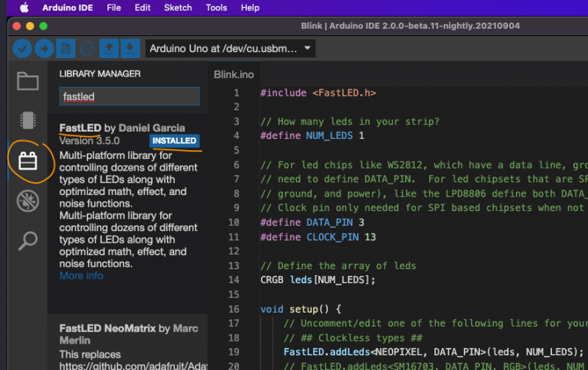Click the '## Clockless types ##' comment

pos(353,338)
